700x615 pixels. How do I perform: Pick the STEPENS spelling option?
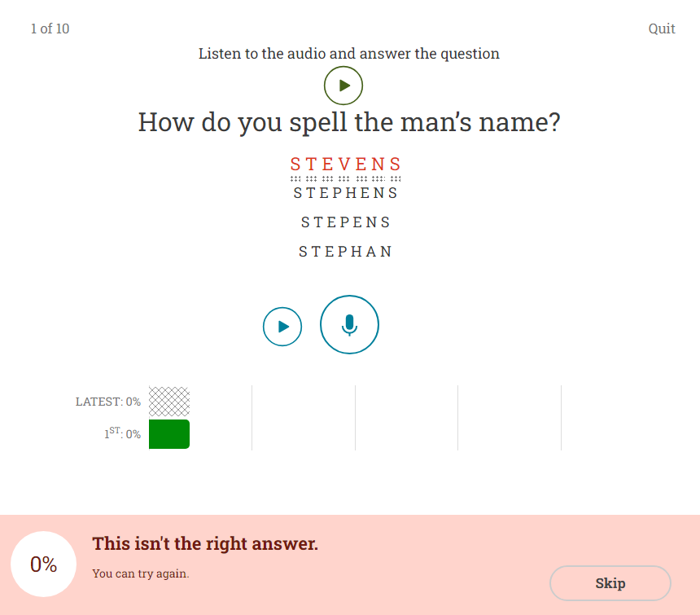[x=346, y=222]
